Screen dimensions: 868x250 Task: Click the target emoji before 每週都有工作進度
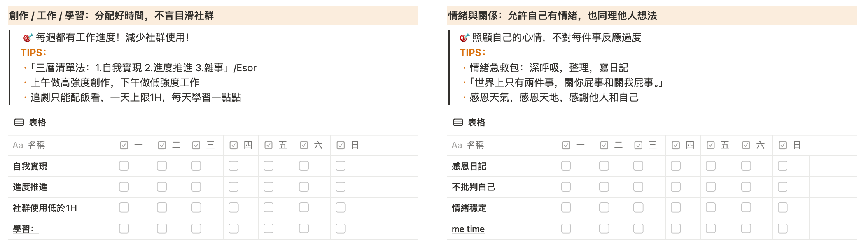(x=28, y=38)
